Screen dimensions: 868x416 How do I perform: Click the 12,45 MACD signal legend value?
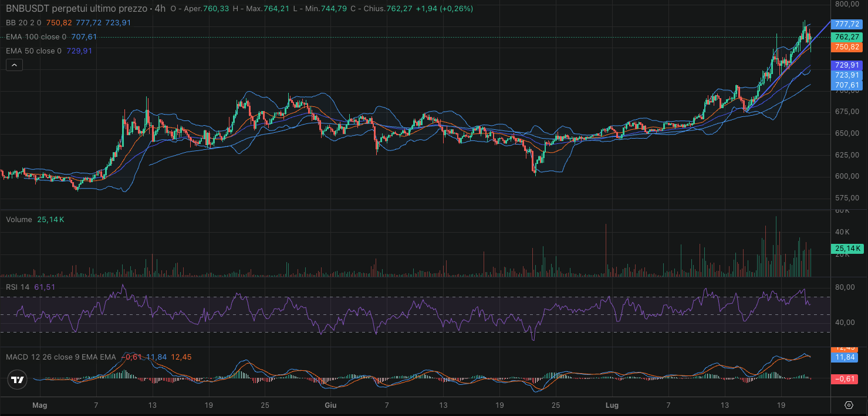[x=181, y=357]
